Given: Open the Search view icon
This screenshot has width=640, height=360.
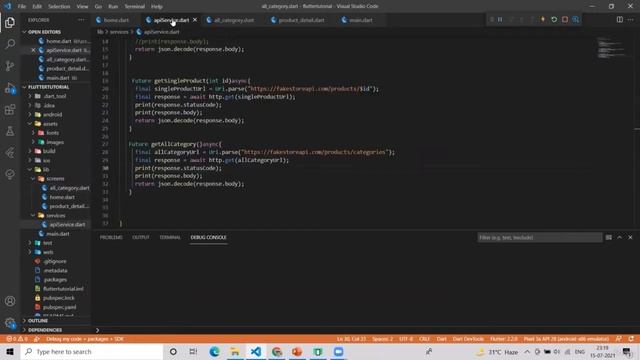Looking at the screenshot, I should click(x=10, y=44).
